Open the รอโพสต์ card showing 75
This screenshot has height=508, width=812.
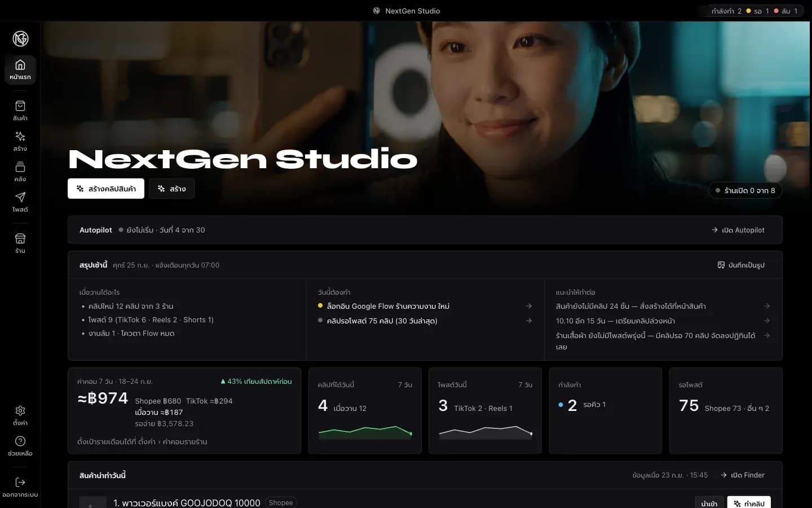pos(726,410)
